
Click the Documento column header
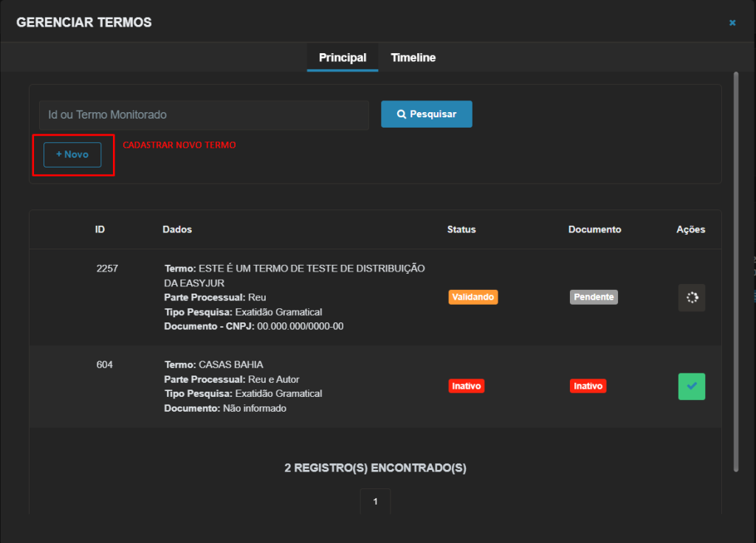594,229
